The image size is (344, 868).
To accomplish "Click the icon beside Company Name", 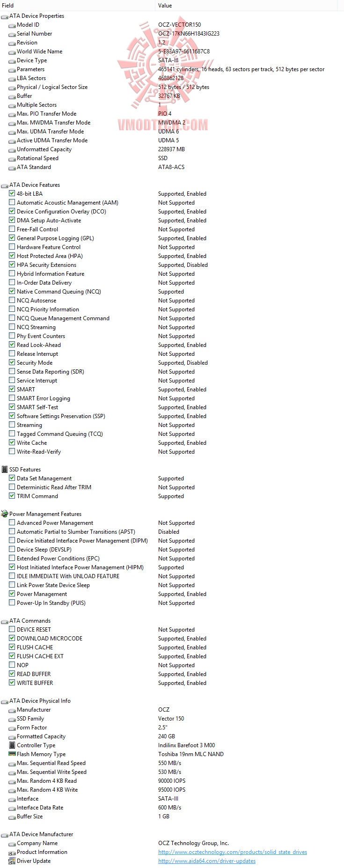I will 12,844.
